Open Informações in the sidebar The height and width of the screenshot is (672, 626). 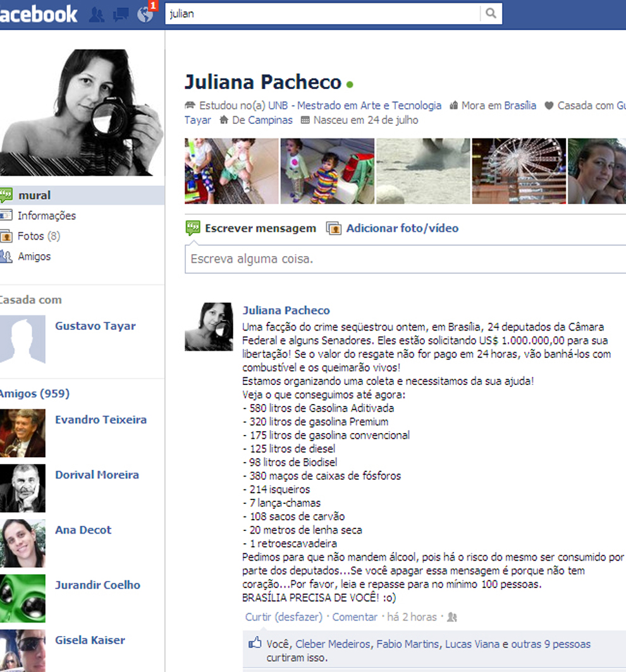tap(46, 216)
